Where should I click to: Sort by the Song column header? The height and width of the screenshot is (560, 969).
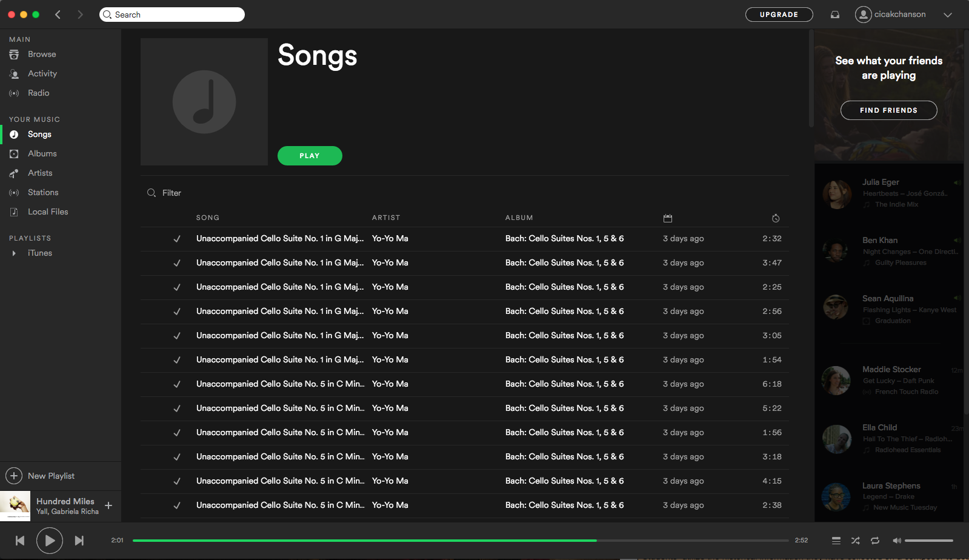(208, 218)
